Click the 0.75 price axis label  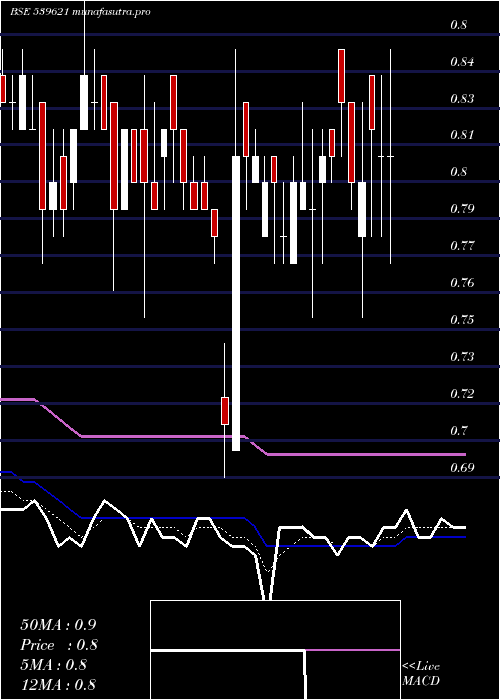click(462, 320)
